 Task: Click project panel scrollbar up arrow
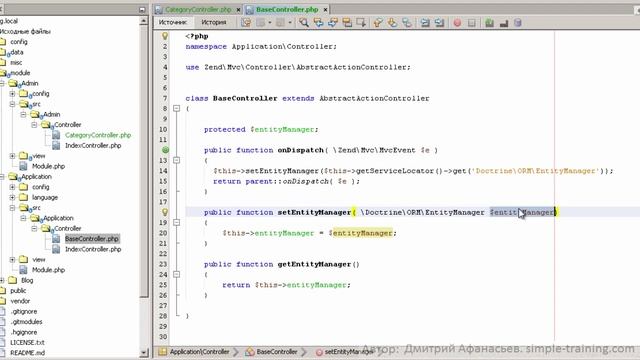(x=144, y=21)
